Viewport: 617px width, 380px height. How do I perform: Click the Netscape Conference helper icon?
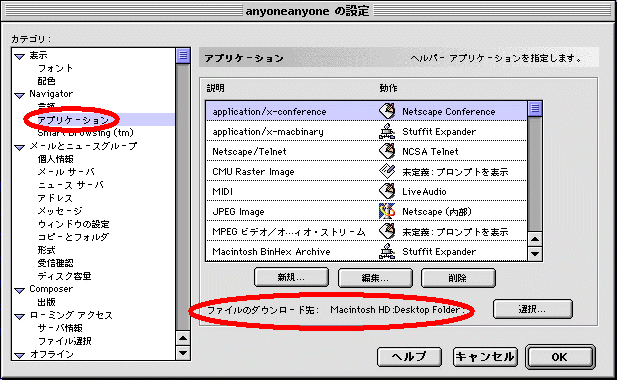point(387,111)
